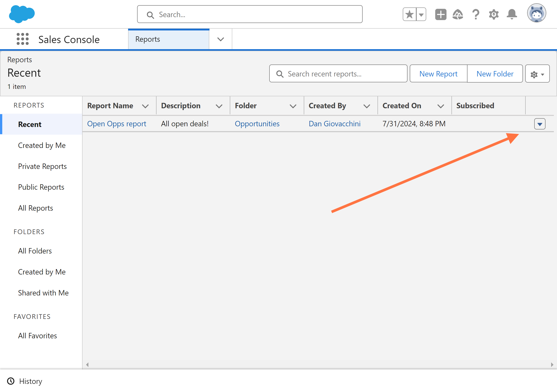Image resolution: width=557 pixels, height=392 pixels.
Task: Click the All open deals! description cell
Action: [x=185, y=124]
